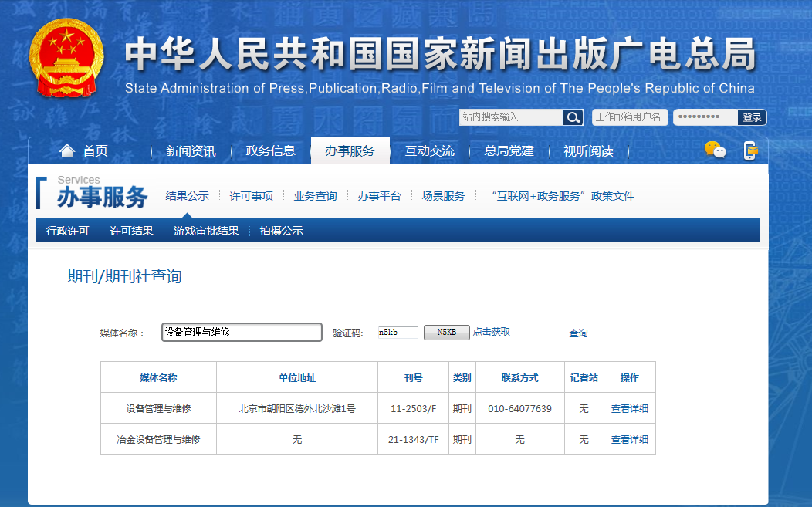Select the 业务查询 sub-tab

[316, 196]
